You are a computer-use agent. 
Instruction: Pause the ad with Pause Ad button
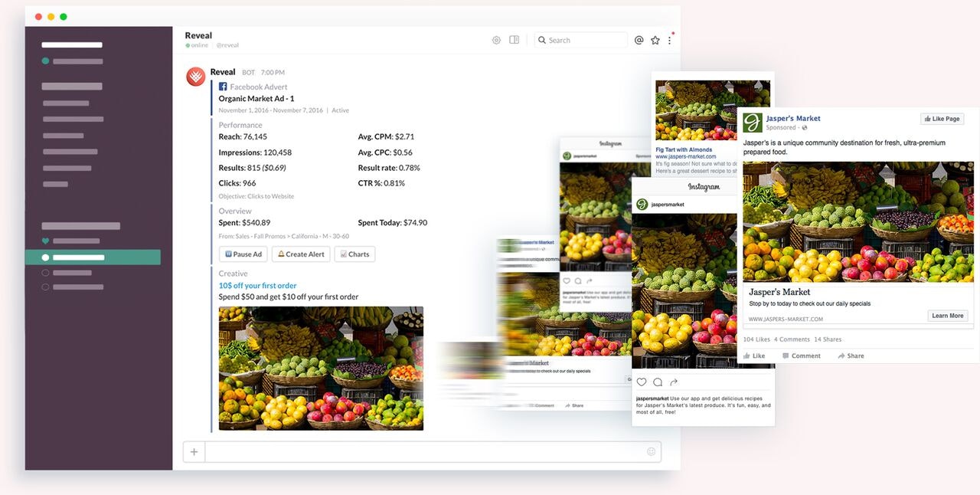click(243, 254)
